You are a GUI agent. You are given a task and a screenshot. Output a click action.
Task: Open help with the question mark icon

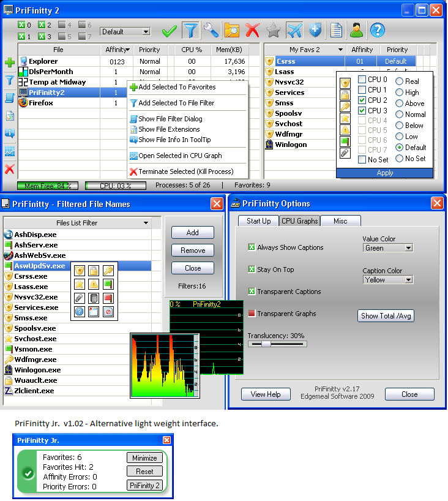(377, 30)
